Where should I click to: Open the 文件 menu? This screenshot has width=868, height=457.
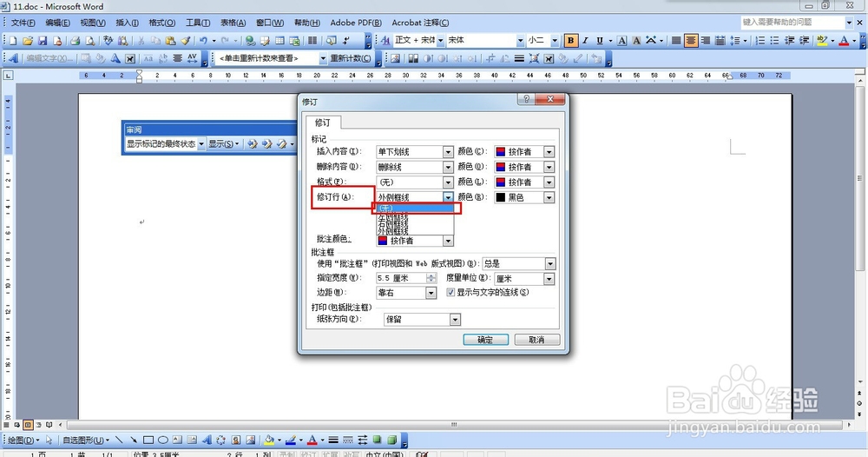(23, 23)
